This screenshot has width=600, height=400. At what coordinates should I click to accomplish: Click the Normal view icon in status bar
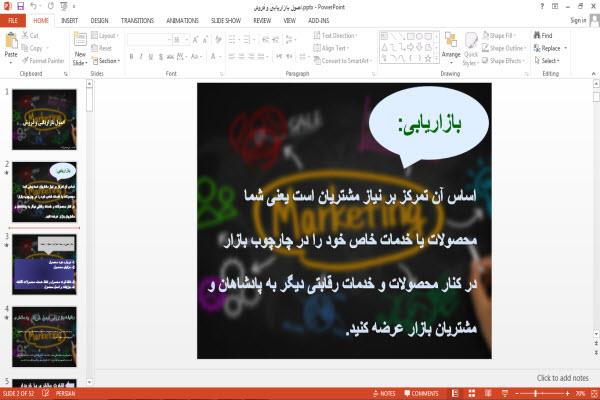point(455,393)
